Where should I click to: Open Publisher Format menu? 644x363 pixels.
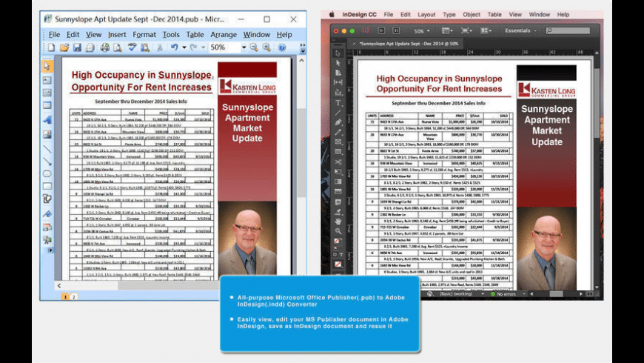click(144, 35)
